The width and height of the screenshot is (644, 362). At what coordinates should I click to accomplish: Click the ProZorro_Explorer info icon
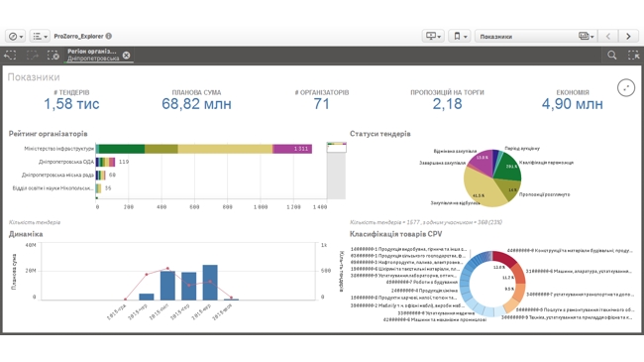(109, 36)
